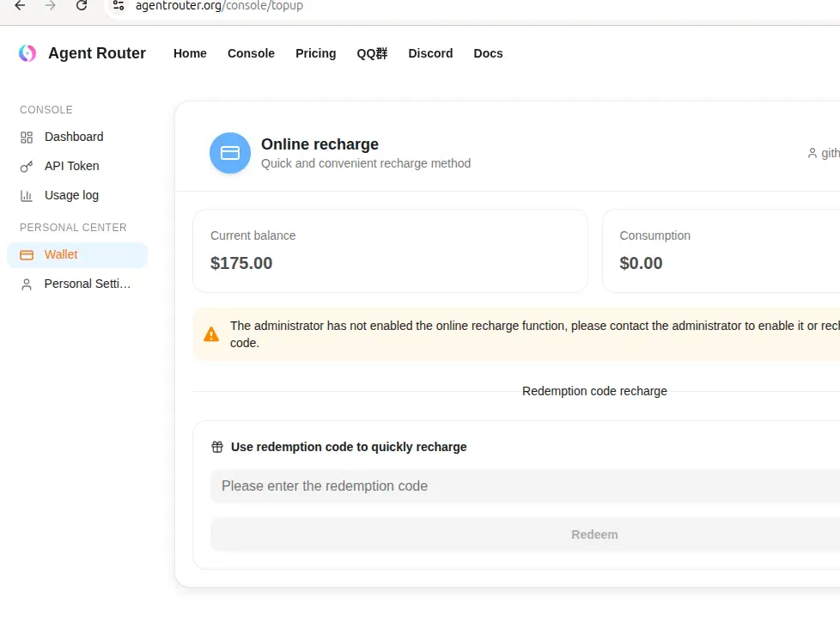Click the Consumption label
This screenshot has height=617, width=840.
click(654, 235)
